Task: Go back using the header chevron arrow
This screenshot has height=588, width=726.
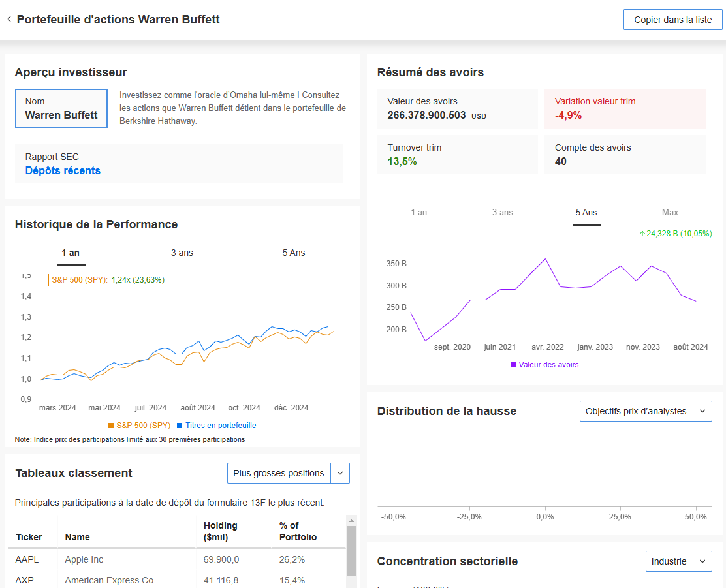Action: (8, 20)
